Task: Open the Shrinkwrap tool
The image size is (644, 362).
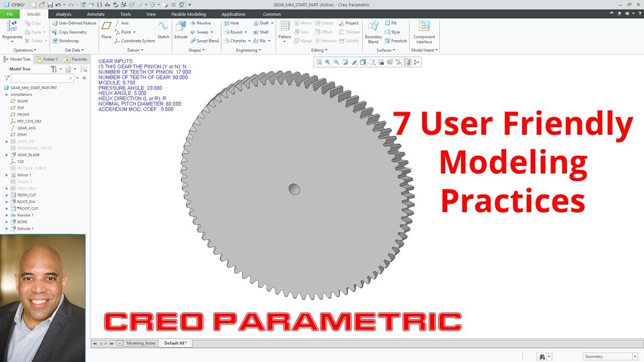Action: (65, 41)
